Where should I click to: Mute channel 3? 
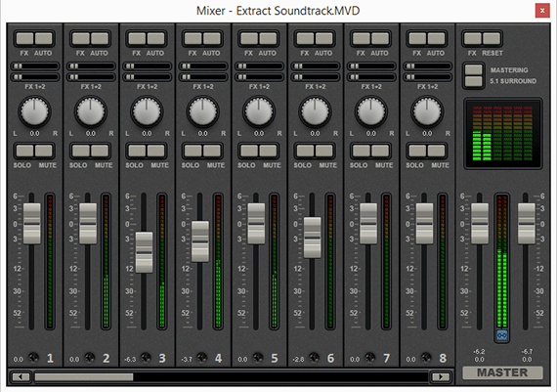(155, 151)
